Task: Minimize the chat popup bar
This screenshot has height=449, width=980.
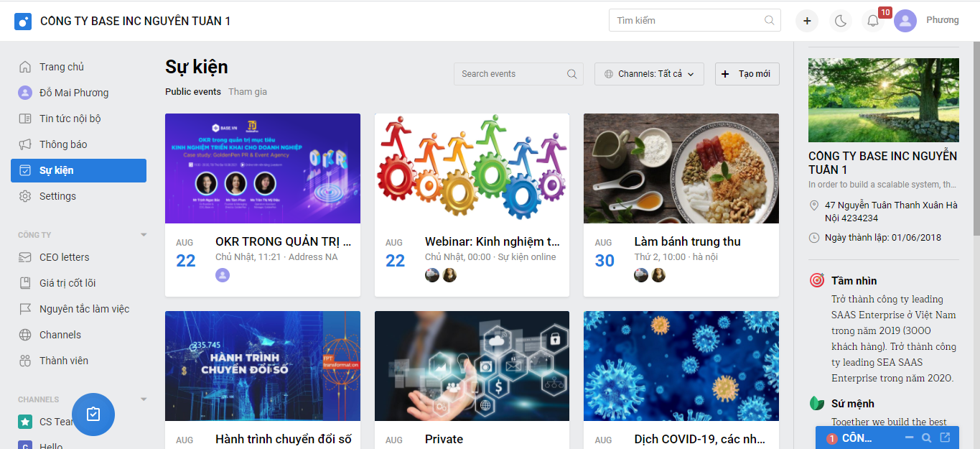Action: coord(909,438)
